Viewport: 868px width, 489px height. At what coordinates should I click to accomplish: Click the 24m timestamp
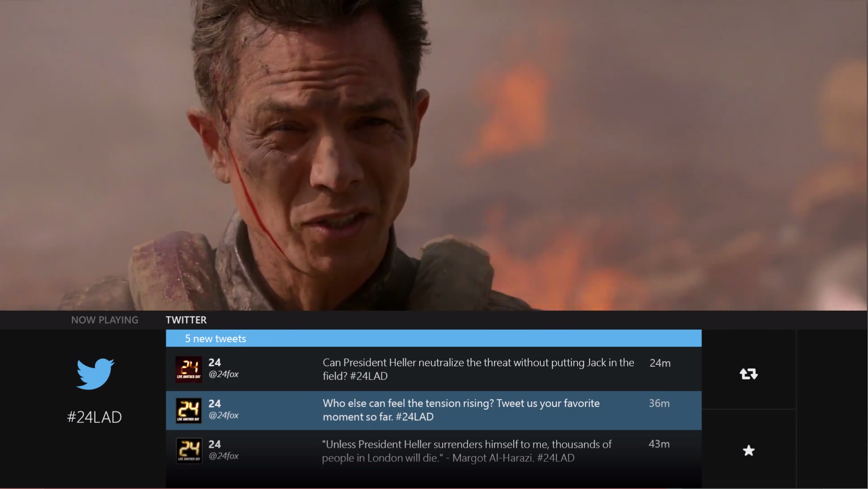point(660,363)
